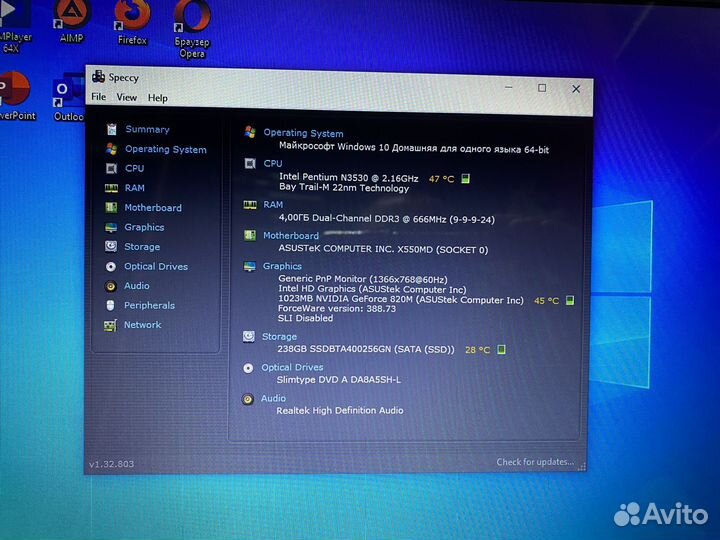This screenshot has height=540, width=720.
Task: Open Firefox desktop shortcut
Action: click(x=132, y=23)
